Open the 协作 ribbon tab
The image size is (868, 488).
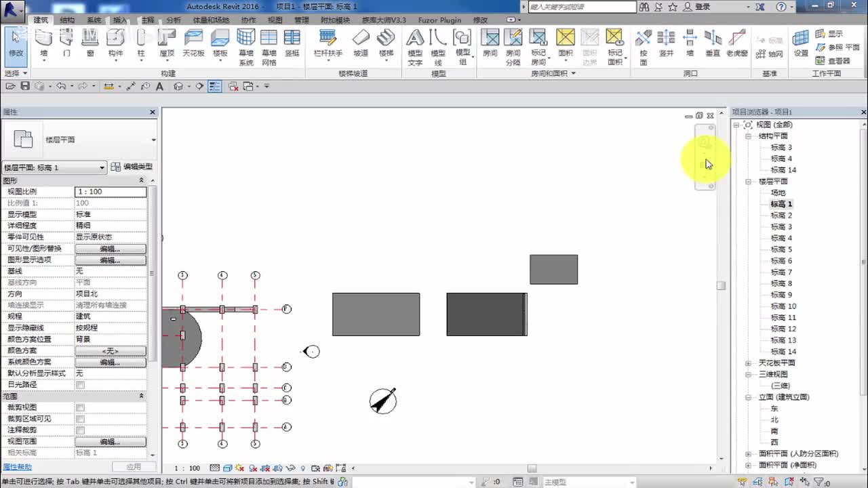[x=248, y=20]
